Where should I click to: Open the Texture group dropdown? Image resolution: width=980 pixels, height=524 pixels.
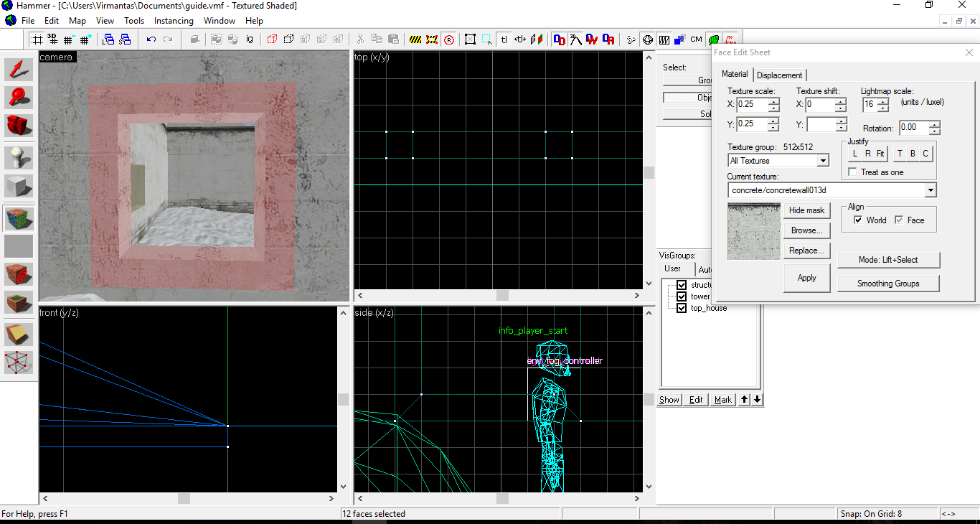(x=823, y=161)
